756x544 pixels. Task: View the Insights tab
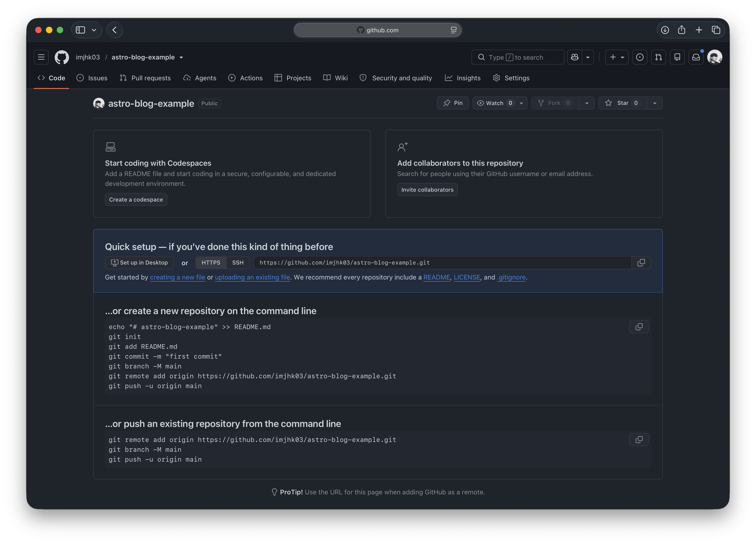(x=463, y=78)
